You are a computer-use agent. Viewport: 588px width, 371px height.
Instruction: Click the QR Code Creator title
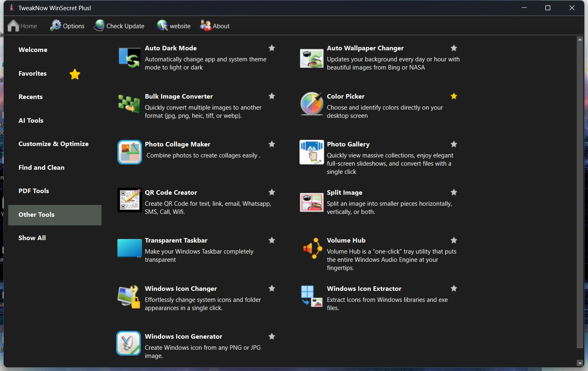[171, 193]
